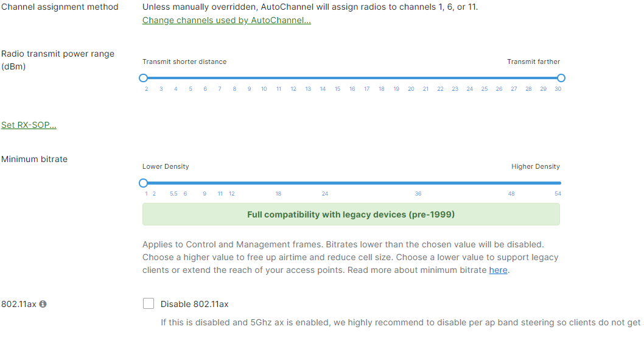The height and width of the screenshot is (357, 644).
Task: Select value 30 on transmit power scale
Action: (x=558, y=88)
